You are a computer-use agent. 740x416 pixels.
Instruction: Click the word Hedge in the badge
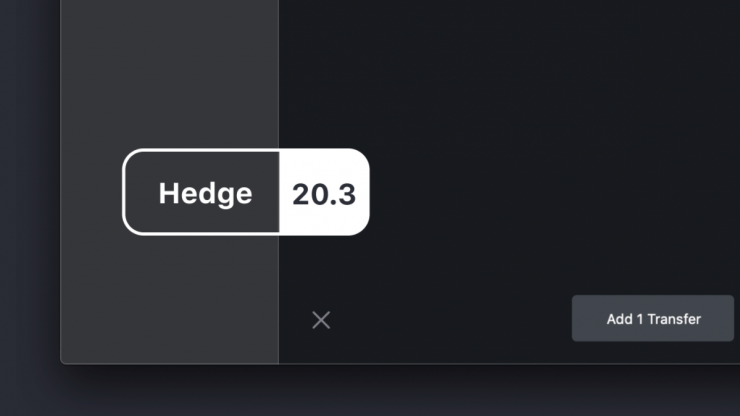click(x=205, y=193)
